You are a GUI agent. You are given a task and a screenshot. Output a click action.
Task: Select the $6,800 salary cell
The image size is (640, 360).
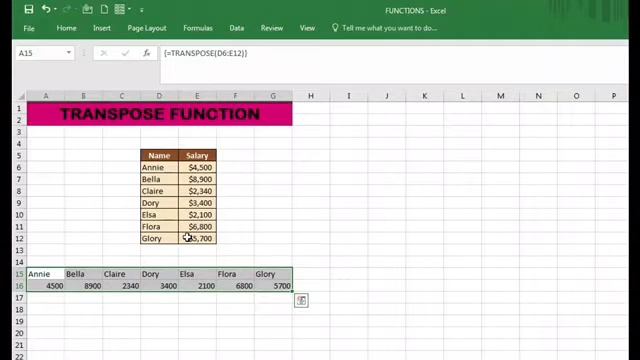(197, 227)
